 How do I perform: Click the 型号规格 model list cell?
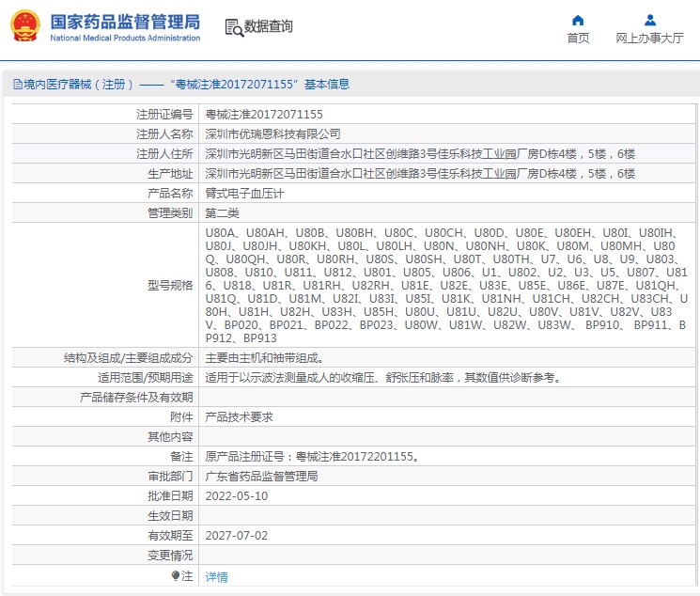pyautogui.click(x=445, y=284)
